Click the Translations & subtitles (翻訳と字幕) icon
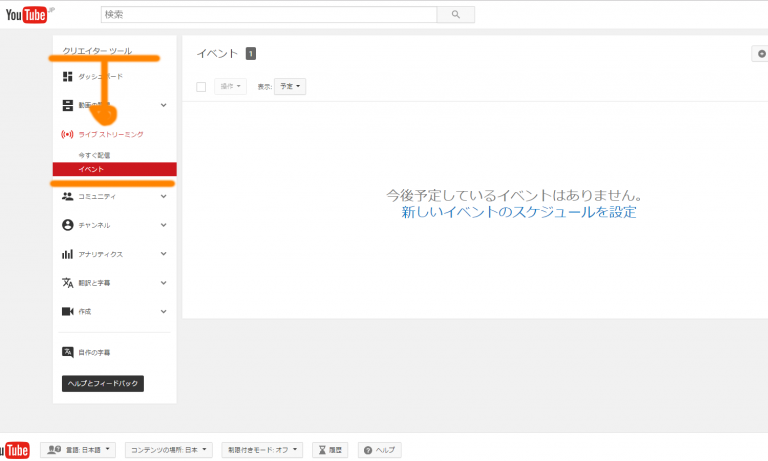Image resolution: width=768 pixels, height=461 pixels. tap(67, 283)
